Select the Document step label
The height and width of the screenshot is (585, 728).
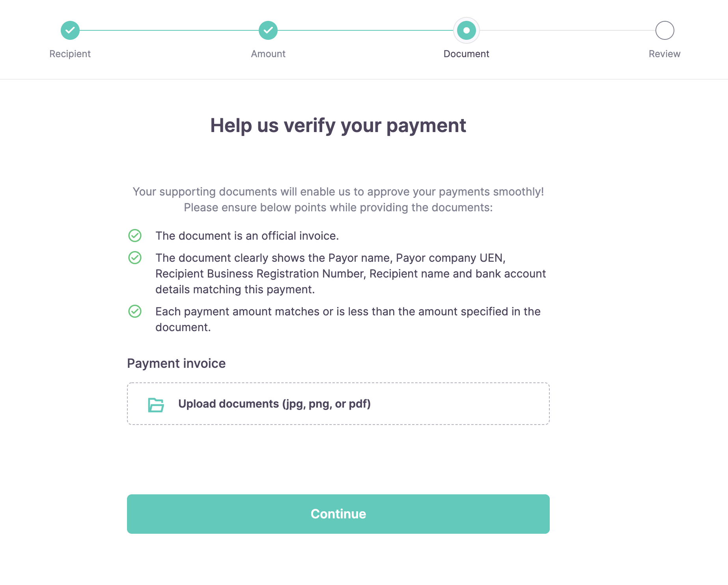pos(466,54)
